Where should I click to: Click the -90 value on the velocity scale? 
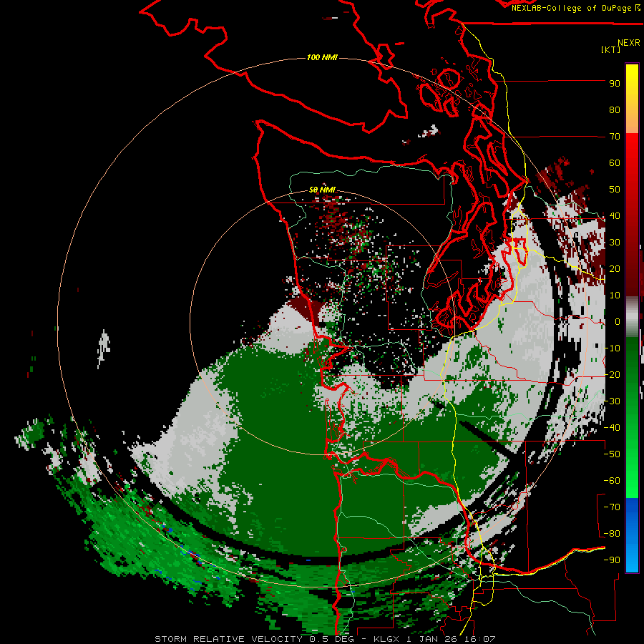pyautogui.click(x=612, y=560)
